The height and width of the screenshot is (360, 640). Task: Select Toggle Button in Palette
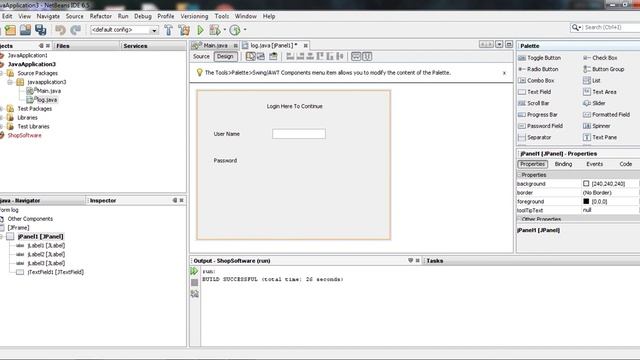coord(539,58)
